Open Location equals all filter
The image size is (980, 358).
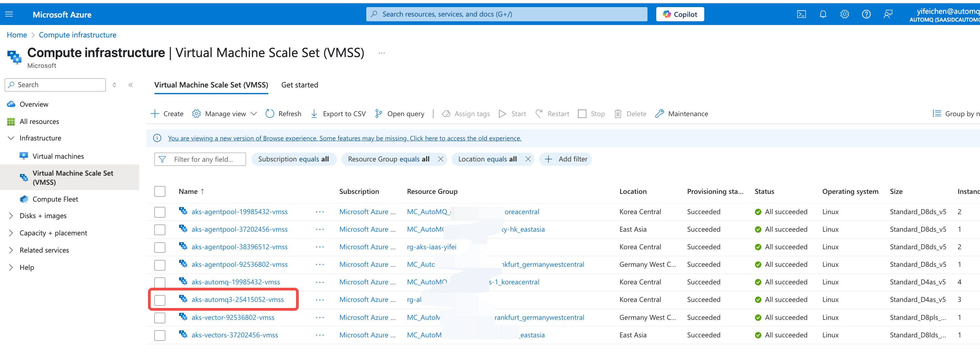click(487, 159)
